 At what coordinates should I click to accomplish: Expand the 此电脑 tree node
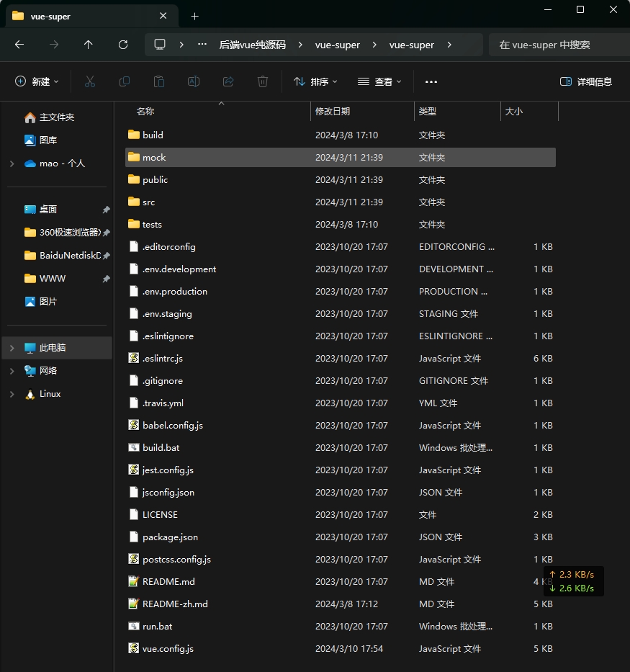pos(12,348)
